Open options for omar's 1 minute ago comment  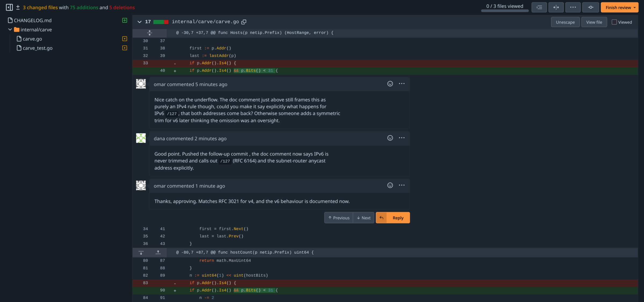402,185
